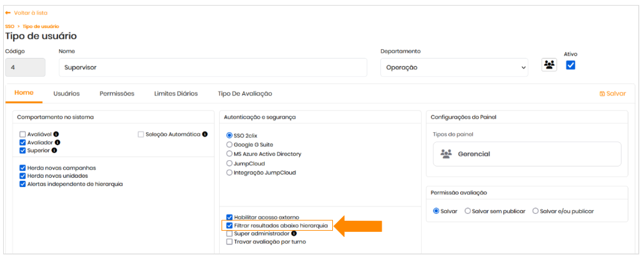Click the Nome input field
644x260 pixels.
212,67
